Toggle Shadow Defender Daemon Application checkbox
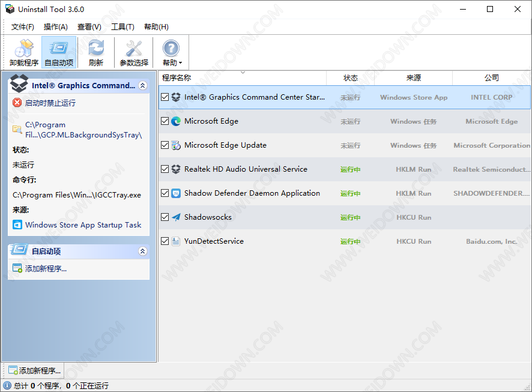 [x=165, y=193]
